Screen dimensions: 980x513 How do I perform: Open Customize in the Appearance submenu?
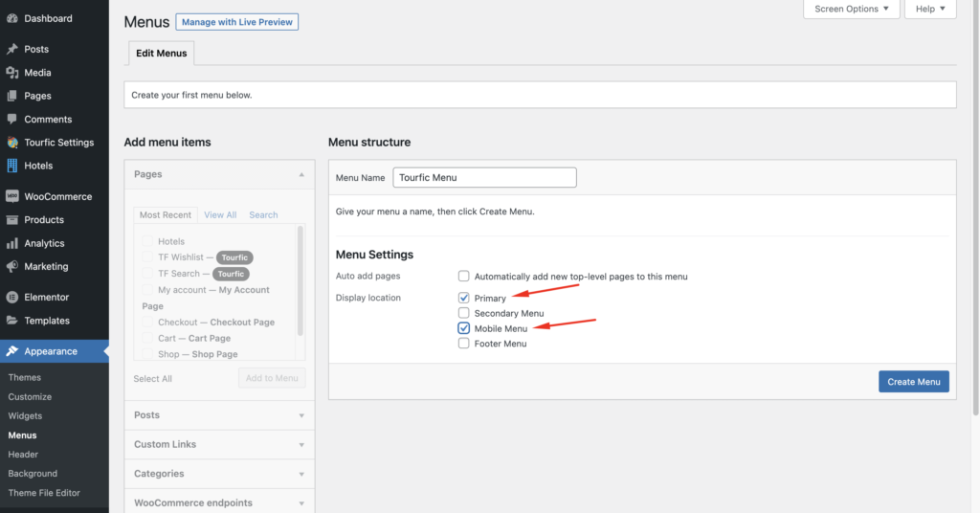click(x=30, y=397)
